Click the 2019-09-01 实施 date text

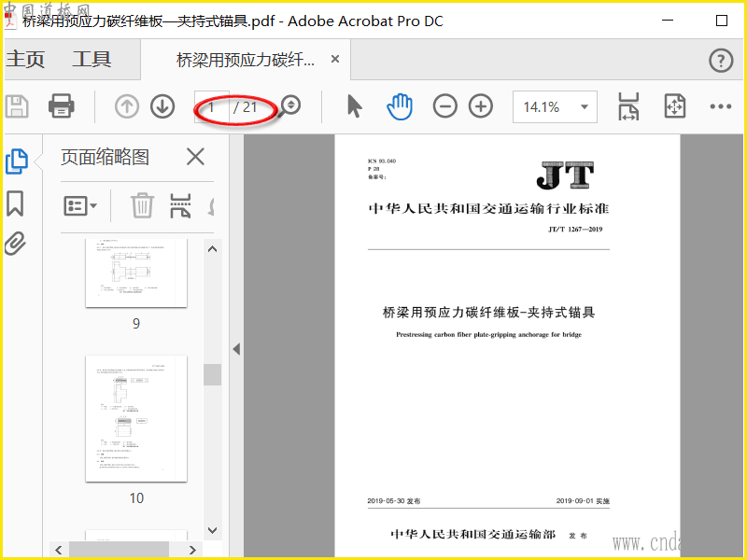pyautogui.click(x=583, y=501)
